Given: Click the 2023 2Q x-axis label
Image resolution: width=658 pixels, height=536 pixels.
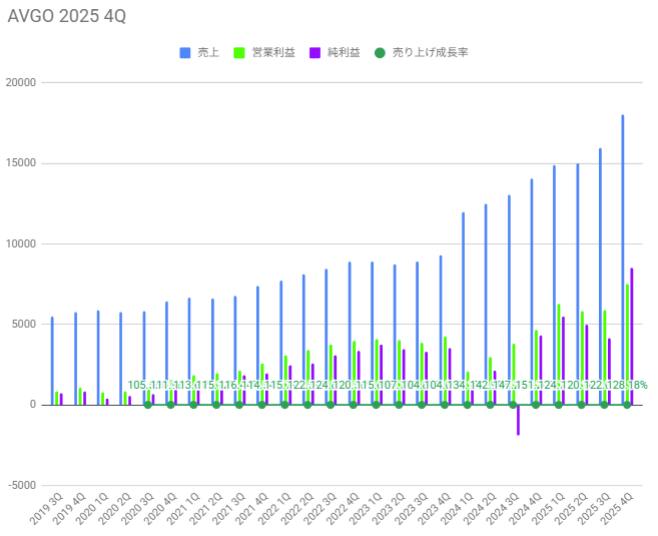Looking at the screenshot, I should 389,509.
